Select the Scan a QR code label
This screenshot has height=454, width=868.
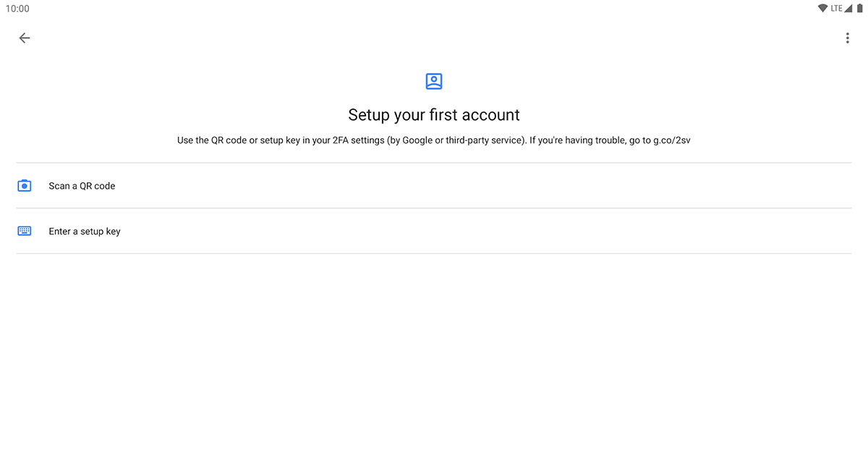(82, 186)
